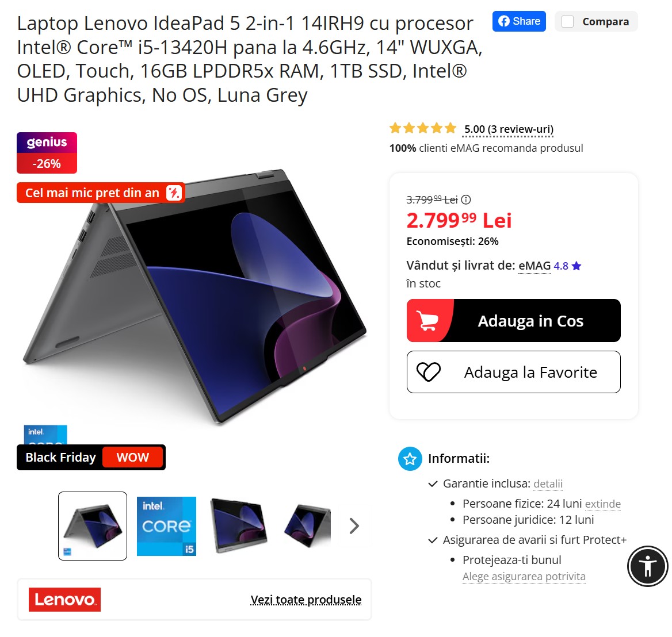This screenshot has height=637, width=672.
Task: Open Vezi toate produsele link
Action: (x=306, y=600)
